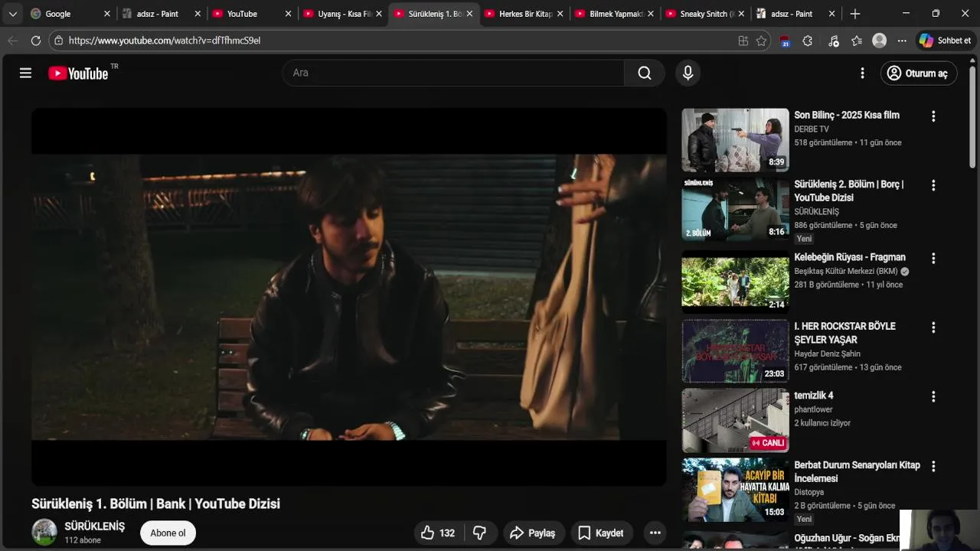Screen dimensions: 980x551
Task: Click the calendar extension icon
Action: 785,41
